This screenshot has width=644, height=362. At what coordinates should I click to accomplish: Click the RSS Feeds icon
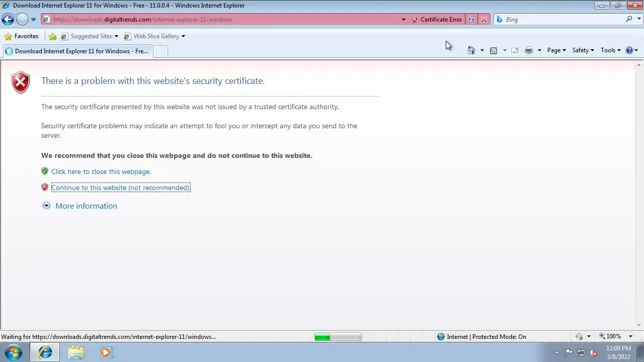click(494, 50)
